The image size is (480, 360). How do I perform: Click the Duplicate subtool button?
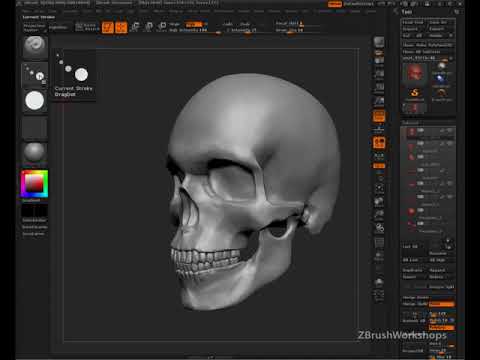pyautogui.click(x=413, y=270)
